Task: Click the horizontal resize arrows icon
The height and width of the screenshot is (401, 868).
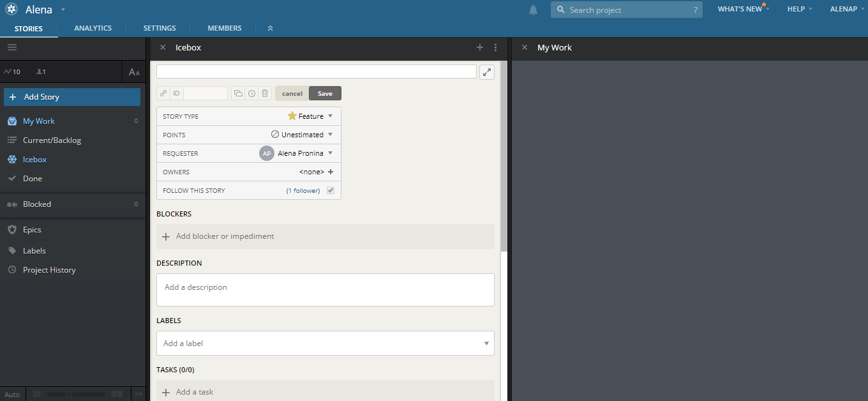Action: pos(138,395)
